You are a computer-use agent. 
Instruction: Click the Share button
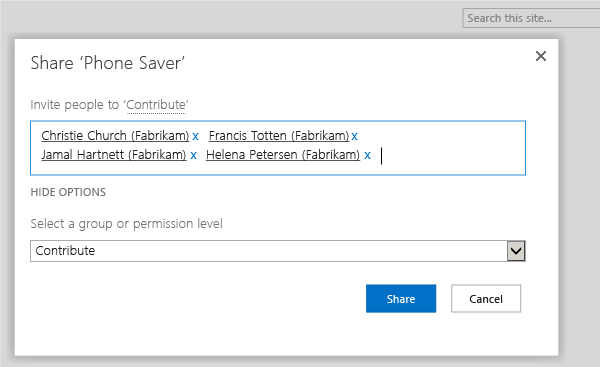pos(401,298)
